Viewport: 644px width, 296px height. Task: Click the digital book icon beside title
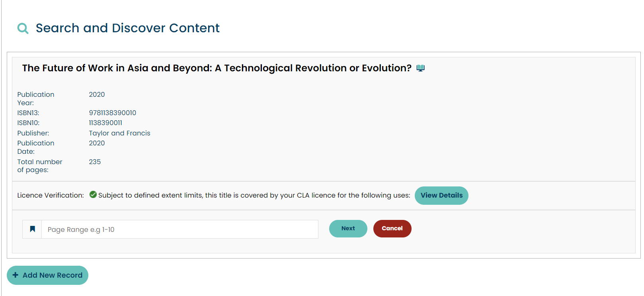(x=420, y=68)
